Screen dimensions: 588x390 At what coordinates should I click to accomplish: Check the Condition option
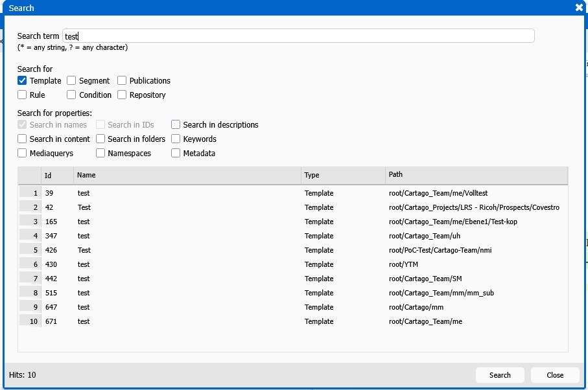[71, 95]
